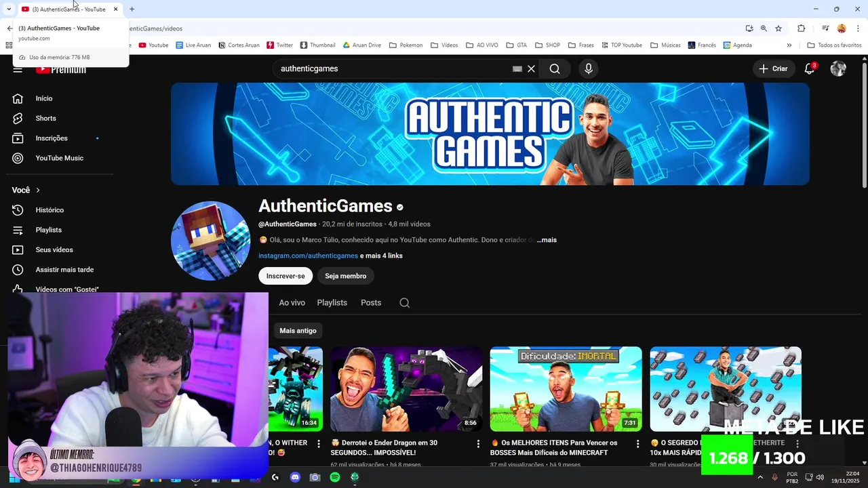Image resolution: width=868 pixels, height=488 pixels.
Task: Click the install app icon in address bar
Action: pos(749,28)
